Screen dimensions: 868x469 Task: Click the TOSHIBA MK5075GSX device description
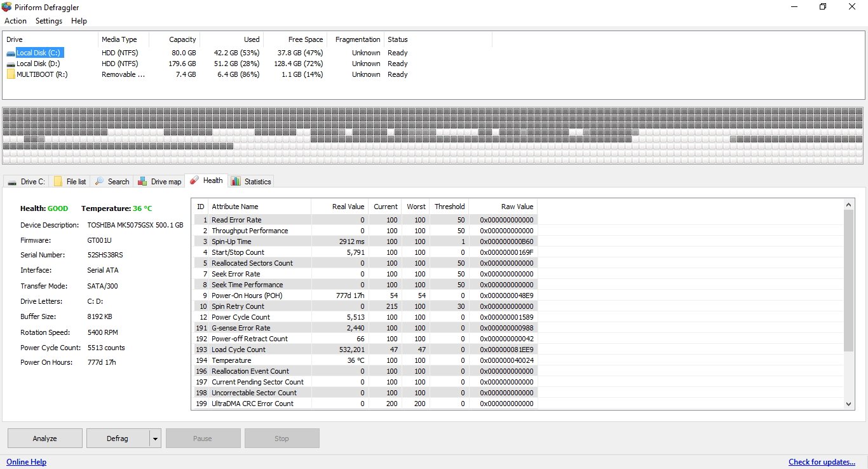pos(135,225)
